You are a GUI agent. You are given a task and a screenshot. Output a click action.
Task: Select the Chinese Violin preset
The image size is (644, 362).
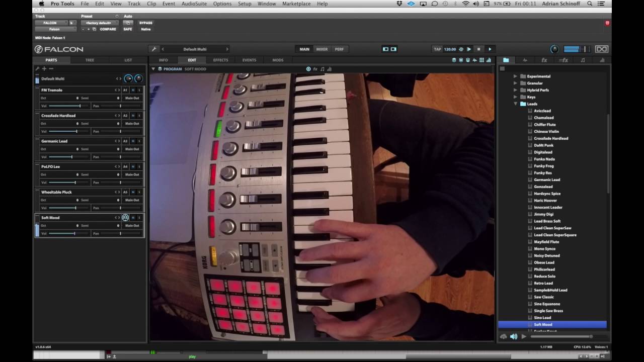[546, 131]
